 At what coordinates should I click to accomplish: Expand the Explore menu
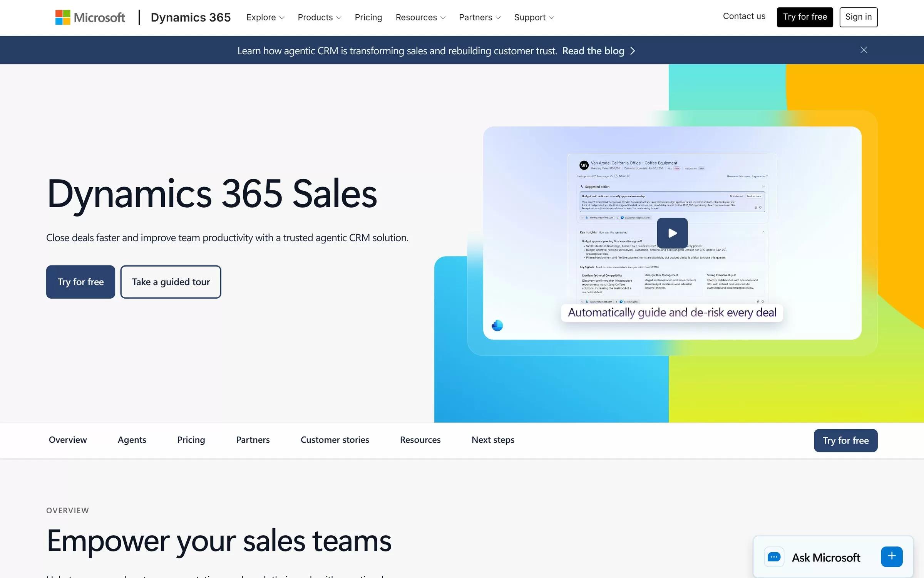(x=265, y=17)
